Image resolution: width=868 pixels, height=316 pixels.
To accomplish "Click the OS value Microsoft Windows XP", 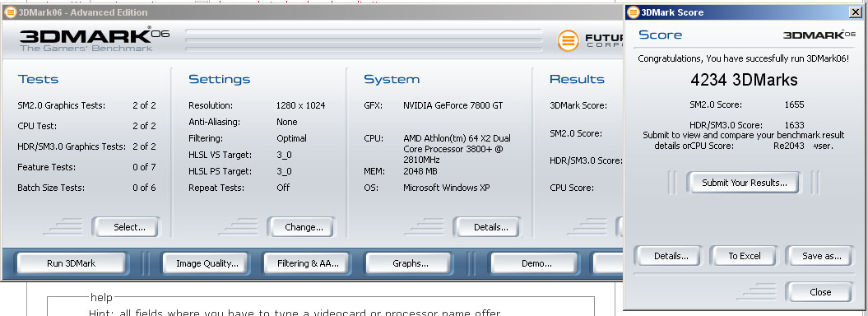I will 446,188.
